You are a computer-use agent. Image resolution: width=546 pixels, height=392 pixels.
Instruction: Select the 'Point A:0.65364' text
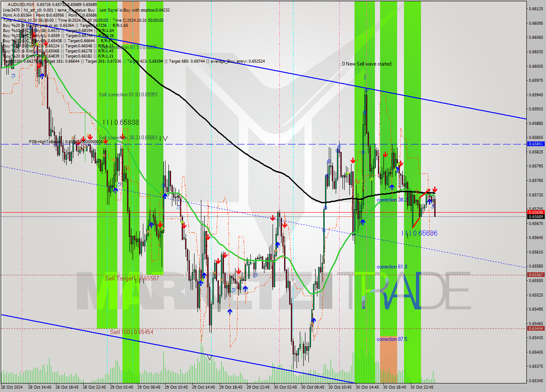tap(17, 15)
